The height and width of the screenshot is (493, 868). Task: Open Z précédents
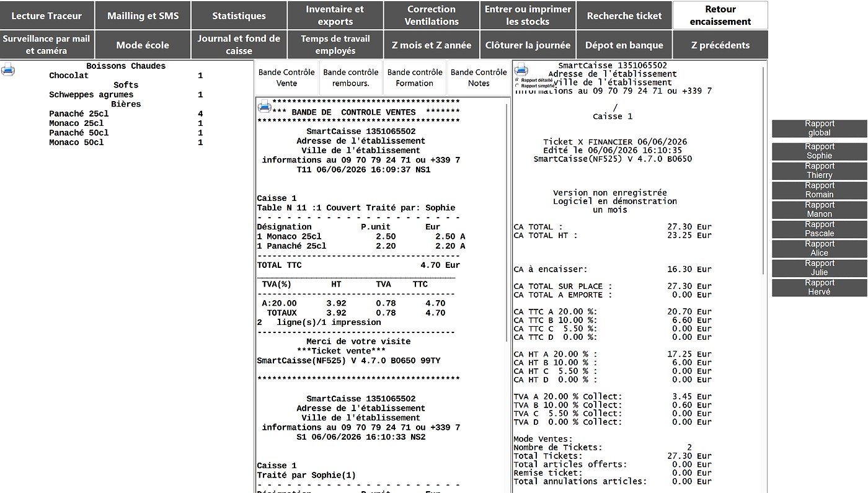point(720,45)
